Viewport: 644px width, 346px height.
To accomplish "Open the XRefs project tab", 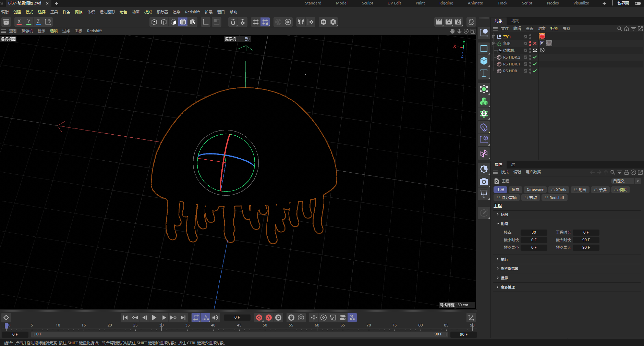I will [559, 189].
